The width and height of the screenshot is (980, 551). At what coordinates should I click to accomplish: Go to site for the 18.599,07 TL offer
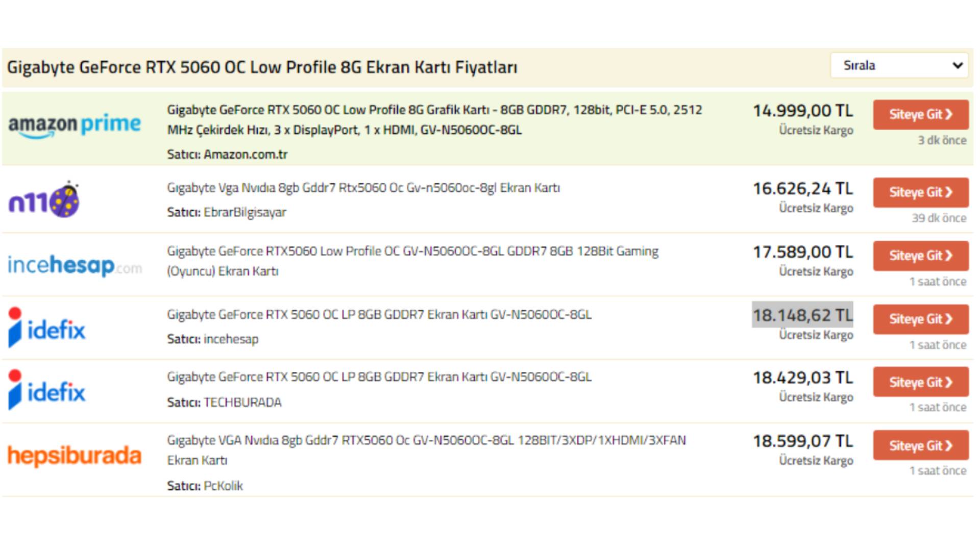click(921, 445)
